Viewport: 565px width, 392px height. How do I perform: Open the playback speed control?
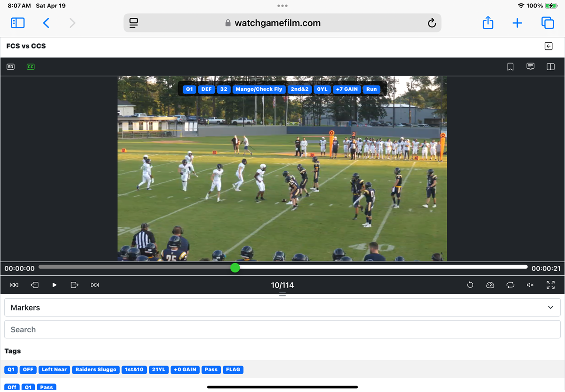point(490,285)
